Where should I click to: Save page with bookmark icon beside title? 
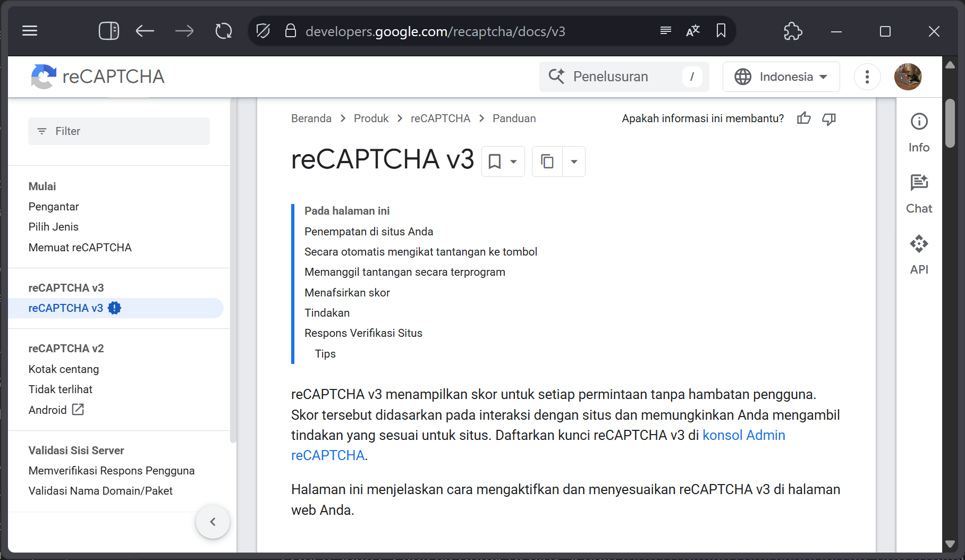[495, 162]
